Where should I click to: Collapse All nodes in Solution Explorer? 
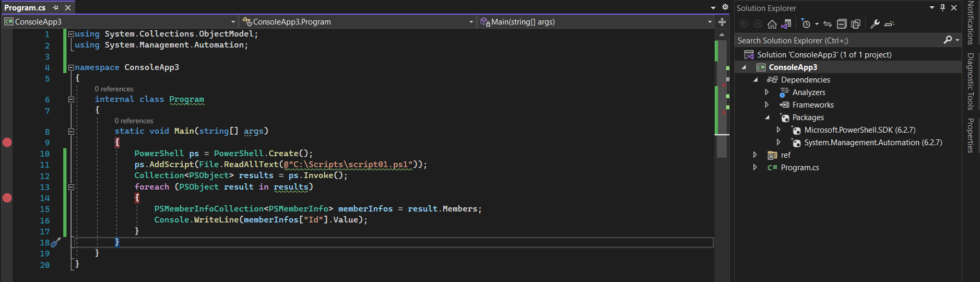[x=842, y=24]
